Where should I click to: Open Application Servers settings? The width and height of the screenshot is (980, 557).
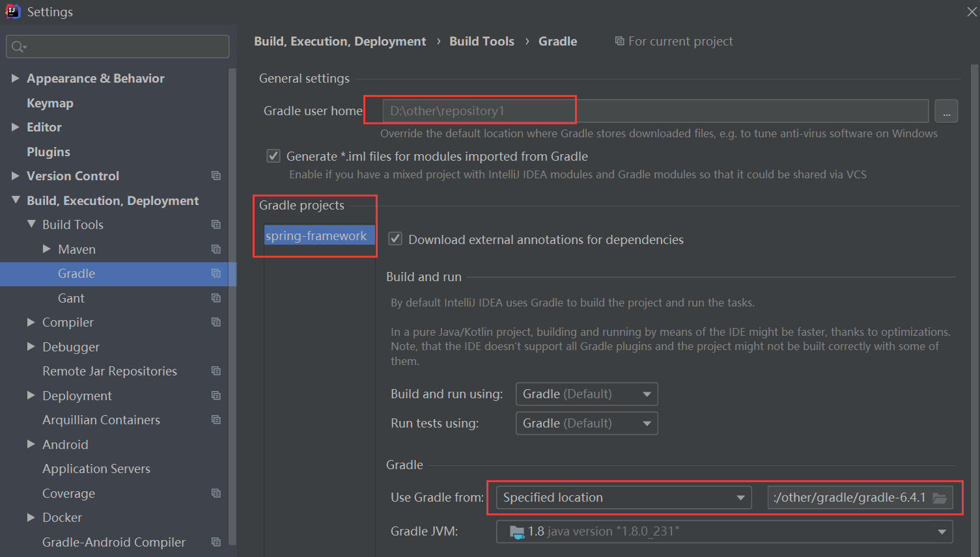tap(96, 469)
